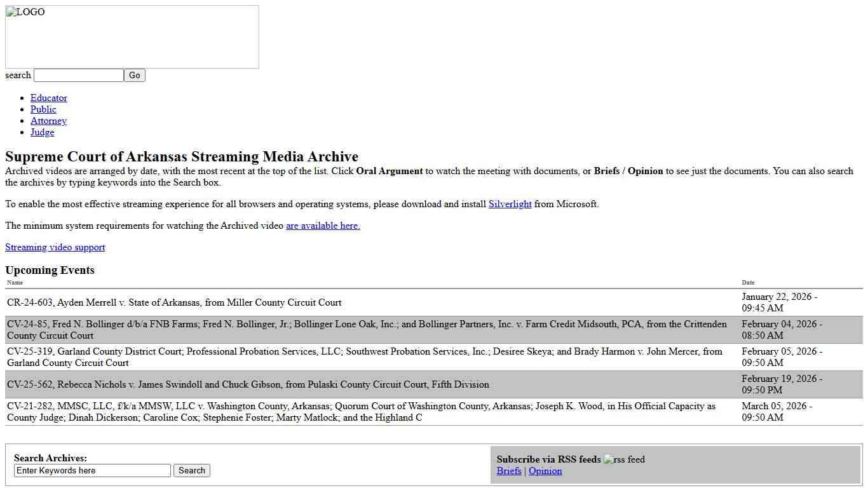868x488 pixels.
Task: Click the LOGO image at top
Action: tap(132, 37)
